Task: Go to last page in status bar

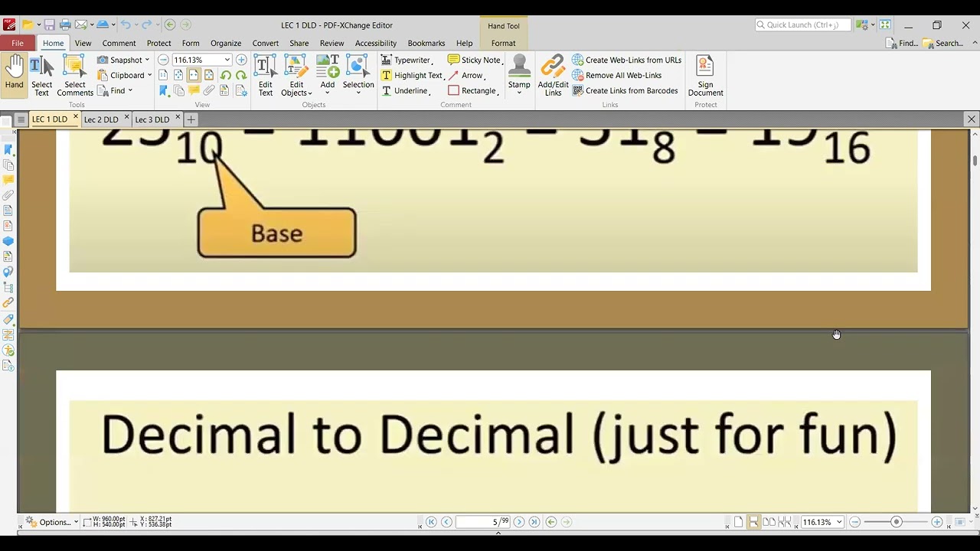Action: pyautogui.click(x=534, y=522)
